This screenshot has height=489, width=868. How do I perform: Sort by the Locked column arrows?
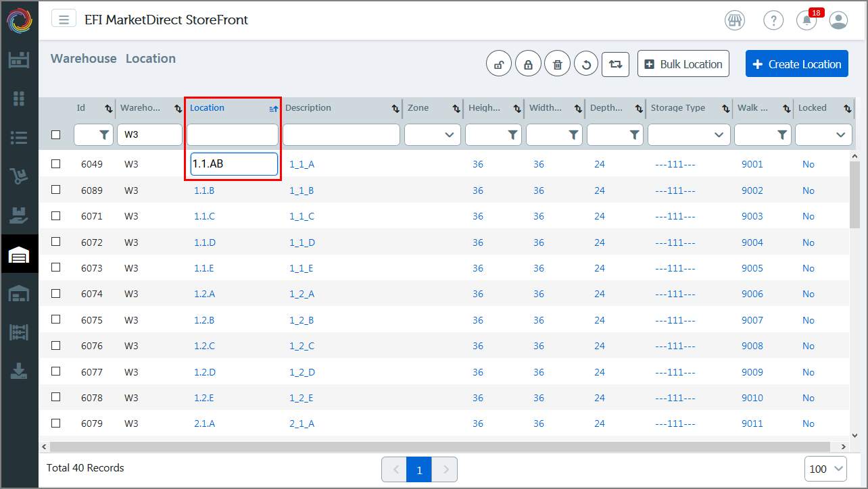coord(847,108)
